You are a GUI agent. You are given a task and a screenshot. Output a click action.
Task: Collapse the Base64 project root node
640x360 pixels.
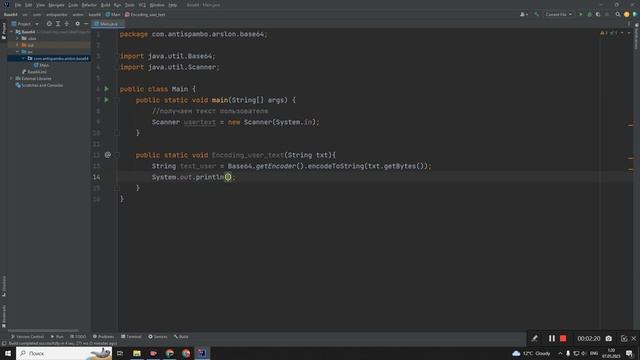pos(11,31)
